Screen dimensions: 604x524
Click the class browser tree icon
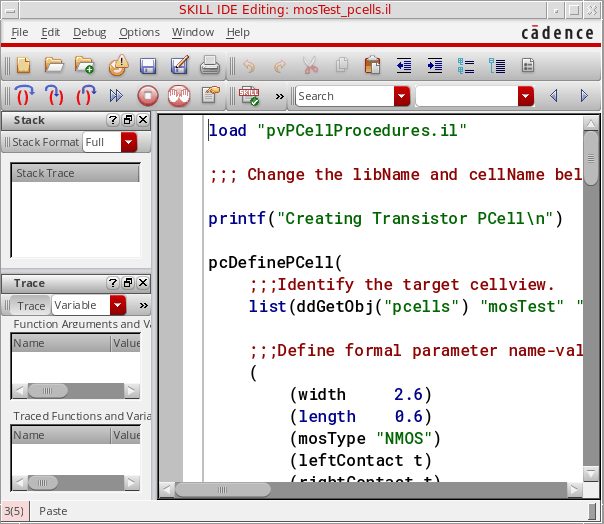466,66
